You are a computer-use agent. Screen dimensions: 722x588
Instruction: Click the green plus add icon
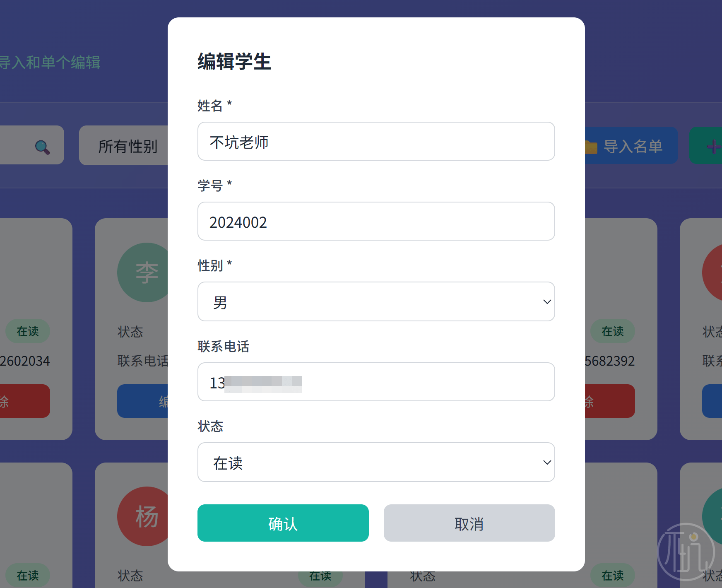click(x=713, y=146)
